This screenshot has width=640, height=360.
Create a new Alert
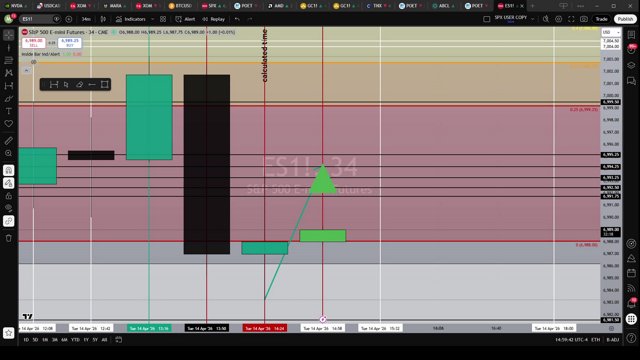coord(185,19)
